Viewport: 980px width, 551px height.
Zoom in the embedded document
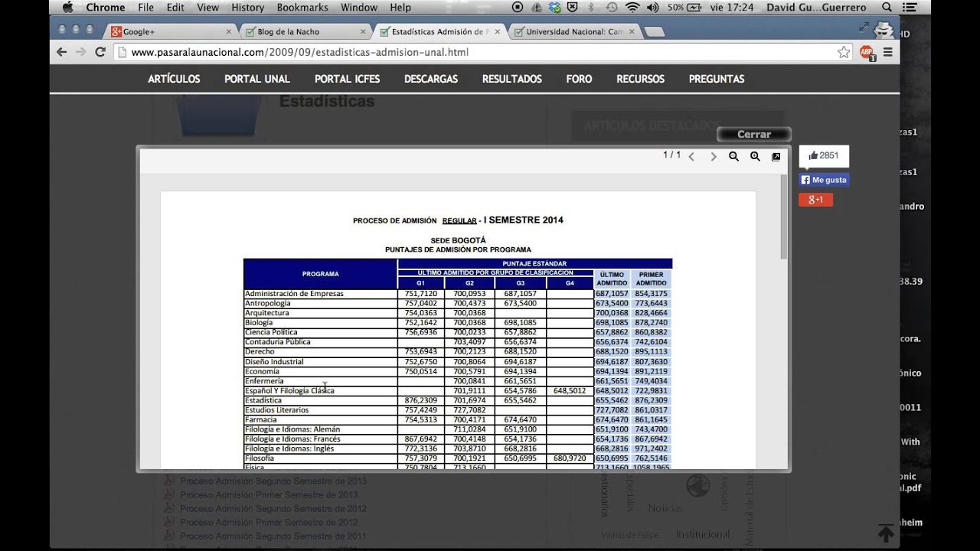[x=755, y=156]
